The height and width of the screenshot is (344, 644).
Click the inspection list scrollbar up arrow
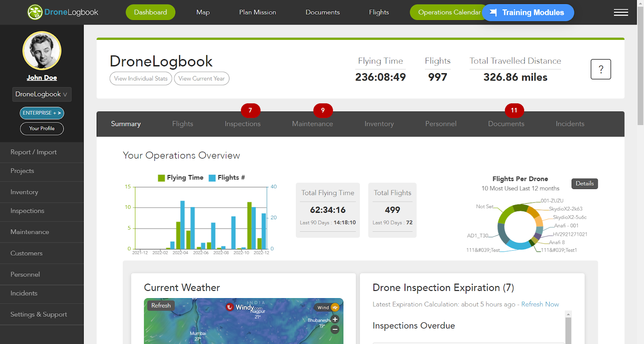568,314
